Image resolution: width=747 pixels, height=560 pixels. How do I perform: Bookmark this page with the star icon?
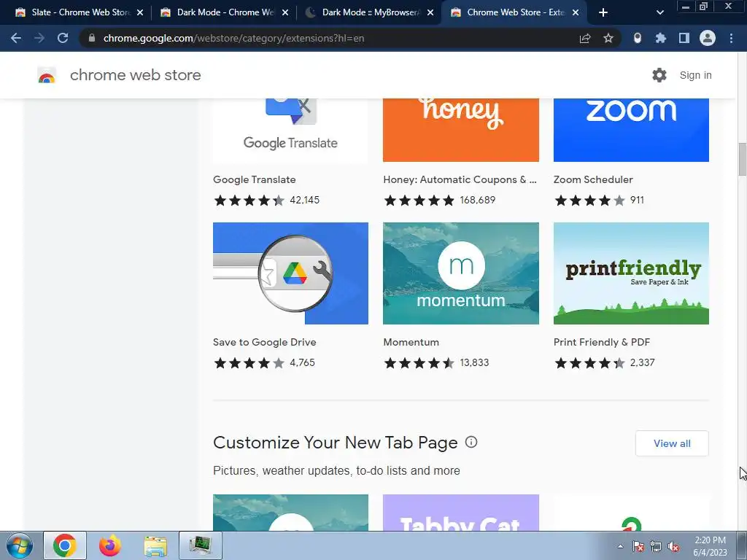click(608, 38)
